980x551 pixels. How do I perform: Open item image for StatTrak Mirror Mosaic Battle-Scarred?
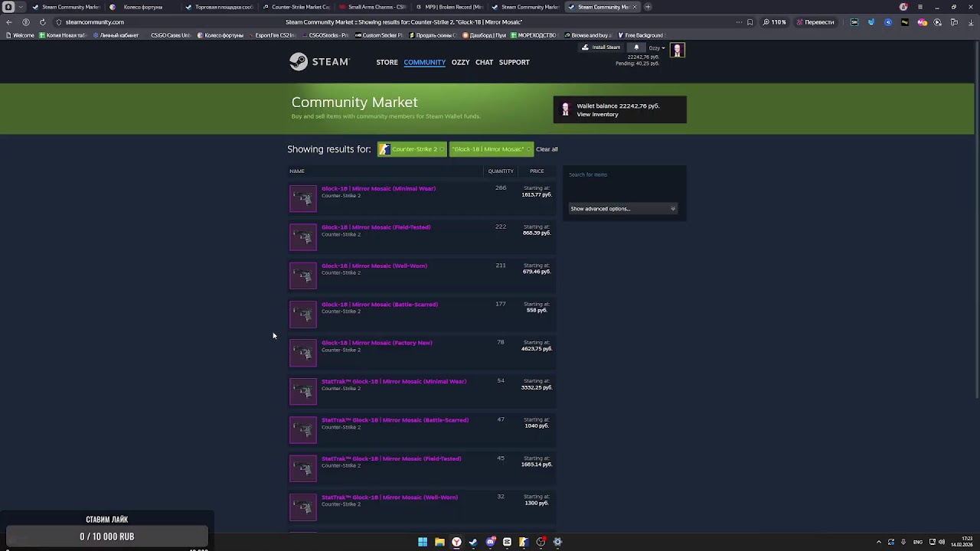303,430
